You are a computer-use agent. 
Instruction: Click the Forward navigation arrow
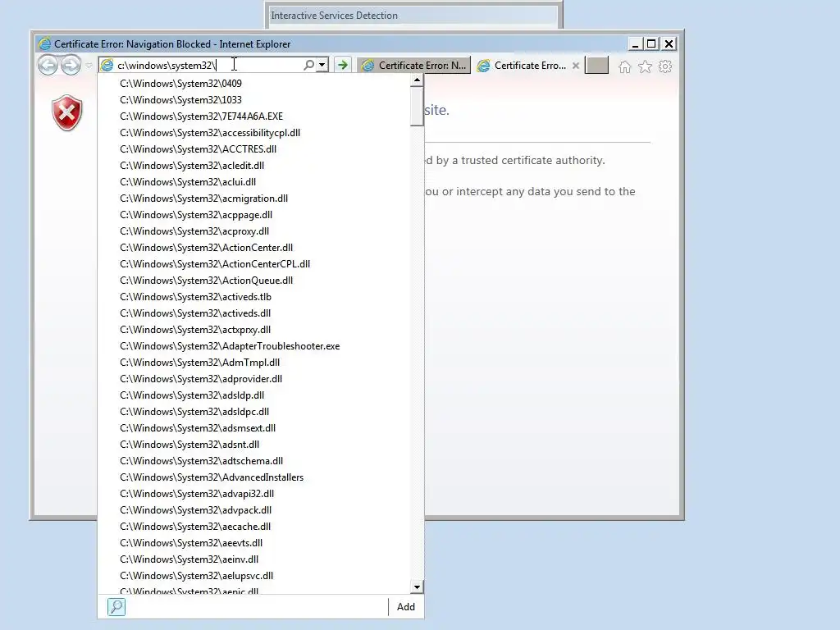[71, 66]
